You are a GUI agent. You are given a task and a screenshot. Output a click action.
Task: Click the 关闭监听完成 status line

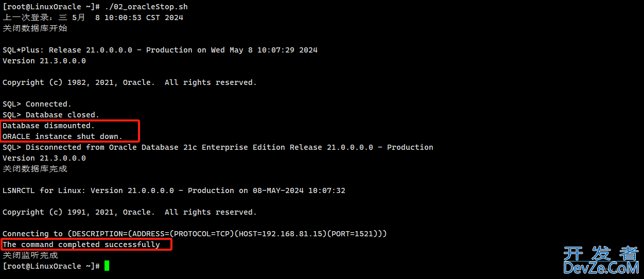tap(30, 255)
